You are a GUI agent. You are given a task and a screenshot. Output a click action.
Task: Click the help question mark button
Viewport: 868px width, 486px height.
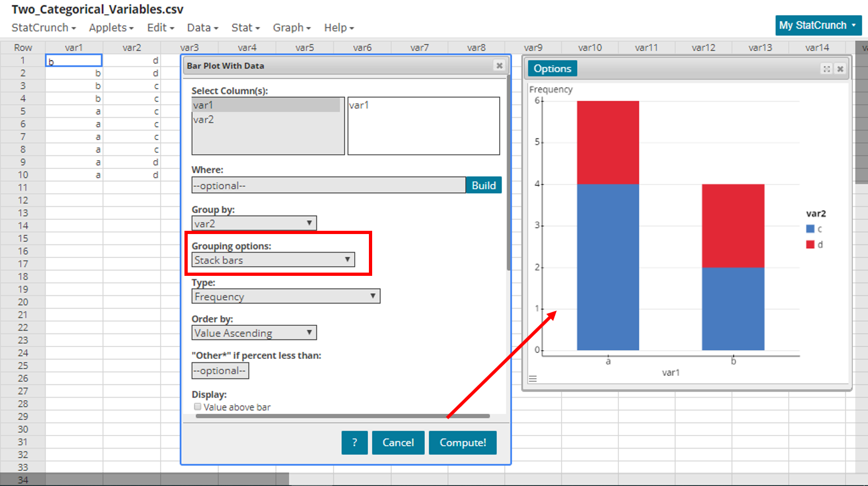[x=354, y=443]
